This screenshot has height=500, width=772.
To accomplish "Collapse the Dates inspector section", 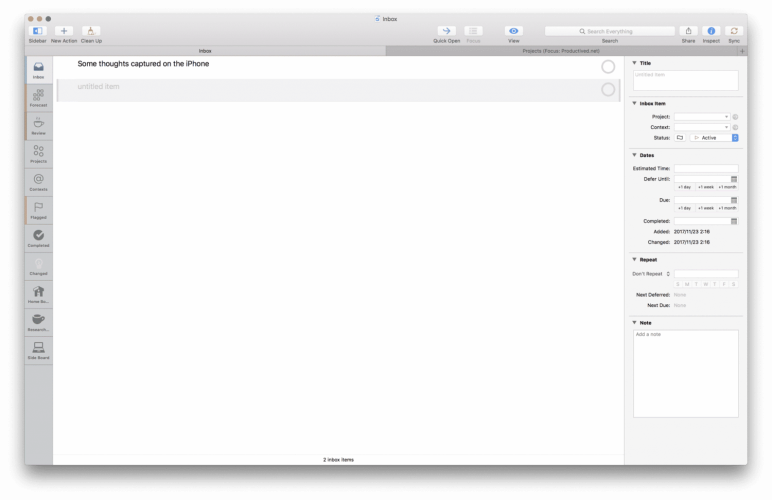I will [634, 155].
